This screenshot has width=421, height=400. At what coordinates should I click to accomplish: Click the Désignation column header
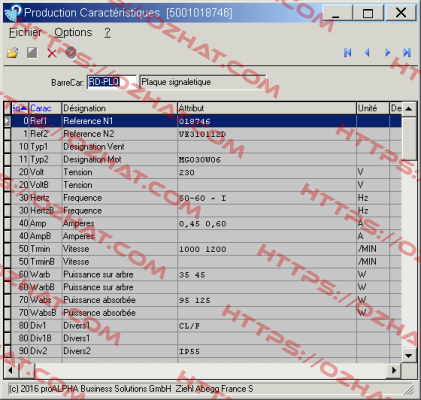tap(119, 108)
